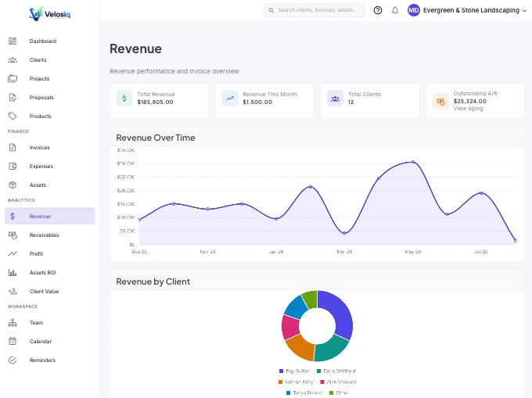Screen dimensions: 532x398
Task: Click the Calendar icon in sidebar
Action: tap(13, 342)
